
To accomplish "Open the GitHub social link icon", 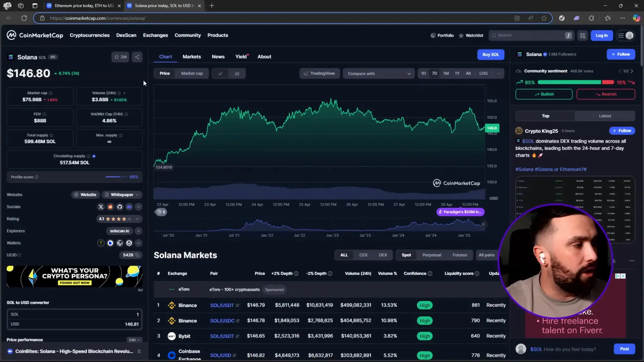I will coord(120,207).
